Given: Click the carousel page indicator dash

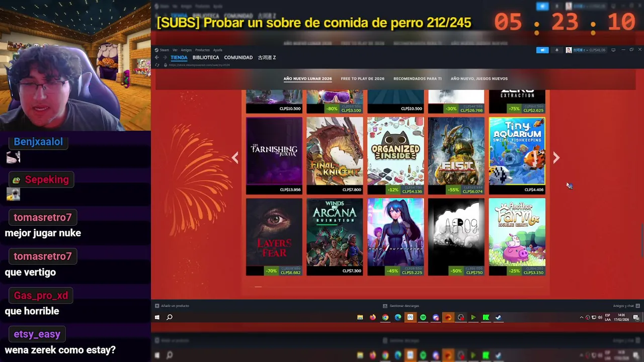Looking at the screenshot, I should pyautogui.click(x=258, y=287).
